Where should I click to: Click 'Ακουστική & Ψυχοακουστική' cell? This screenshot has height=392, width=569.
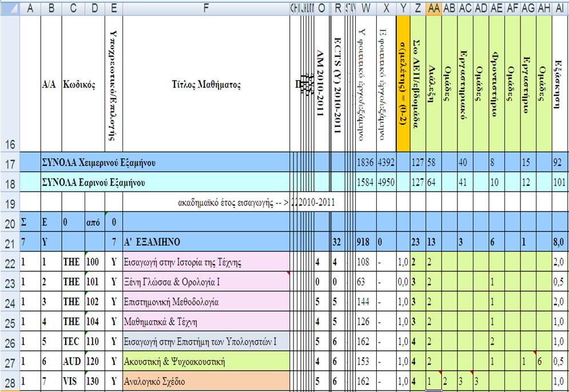(x=206, y=361)
